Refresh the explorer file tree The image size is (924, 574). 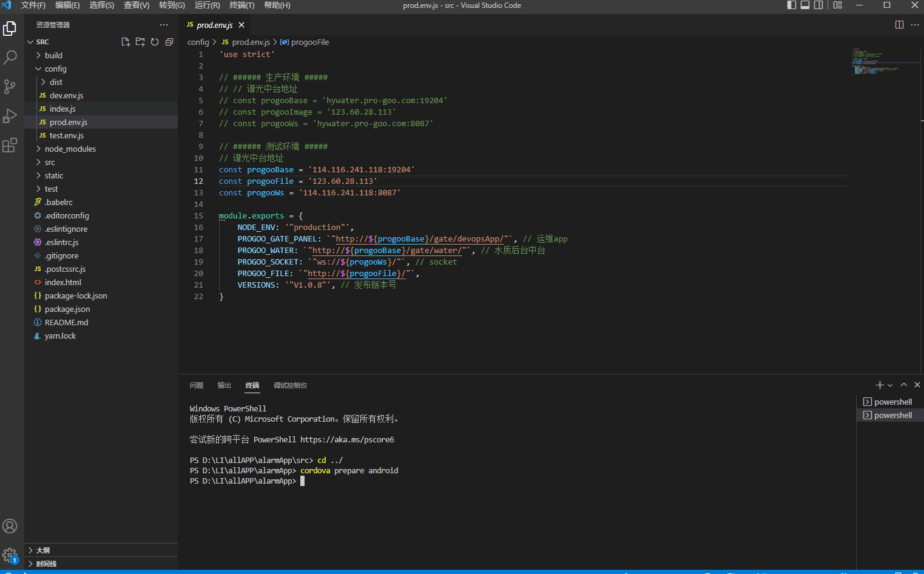(155, 42)
